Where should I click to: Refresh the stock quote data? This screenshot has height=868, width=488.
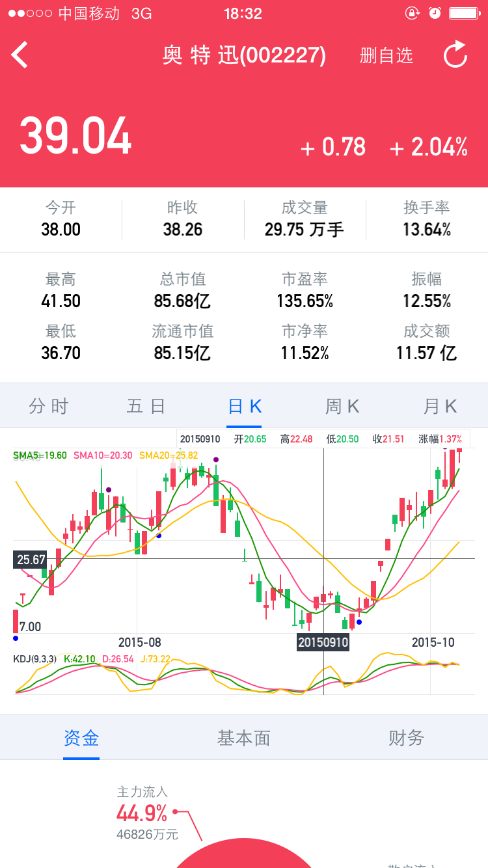click(x=455, y=55)
